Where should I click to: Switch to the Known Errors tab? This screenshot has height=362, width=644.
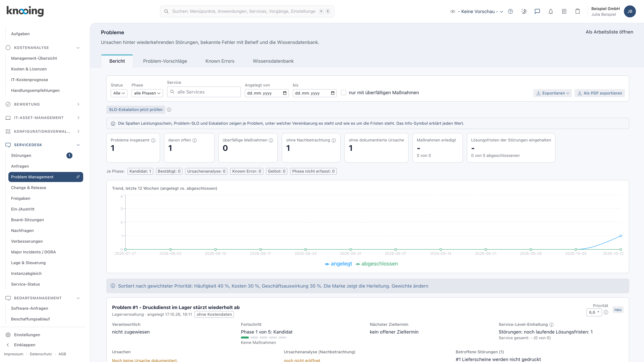pos(220,61)
